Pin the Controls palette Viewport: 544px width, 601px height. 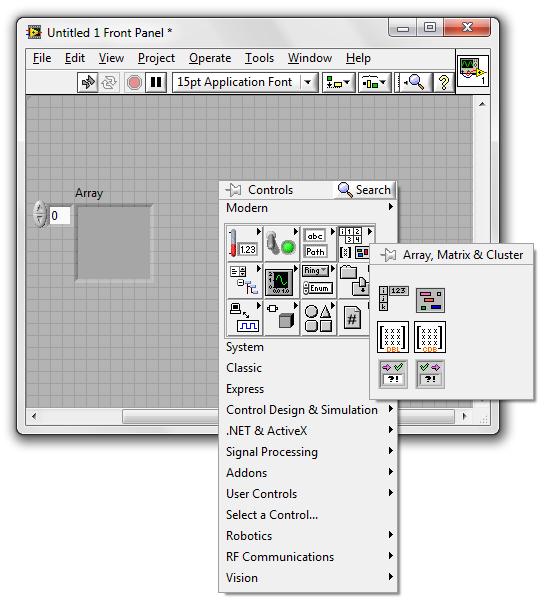tap(233, 189)
